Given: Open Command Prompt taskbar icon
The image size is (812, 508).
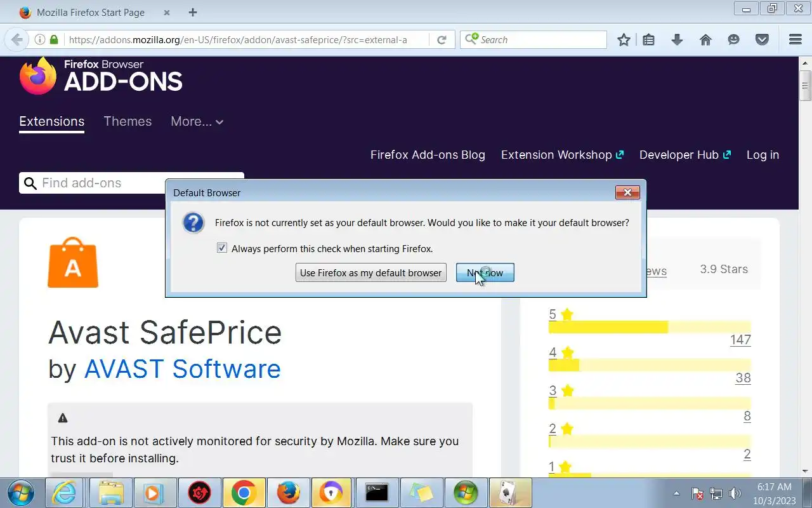Looking at the screenshot, I should click(x=377, y=493).
